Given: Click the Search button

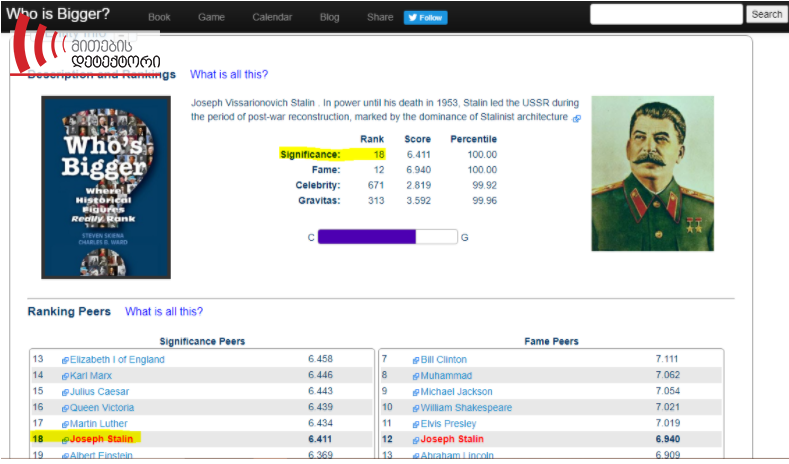Looking at the screenshot, I should (766, 14).
